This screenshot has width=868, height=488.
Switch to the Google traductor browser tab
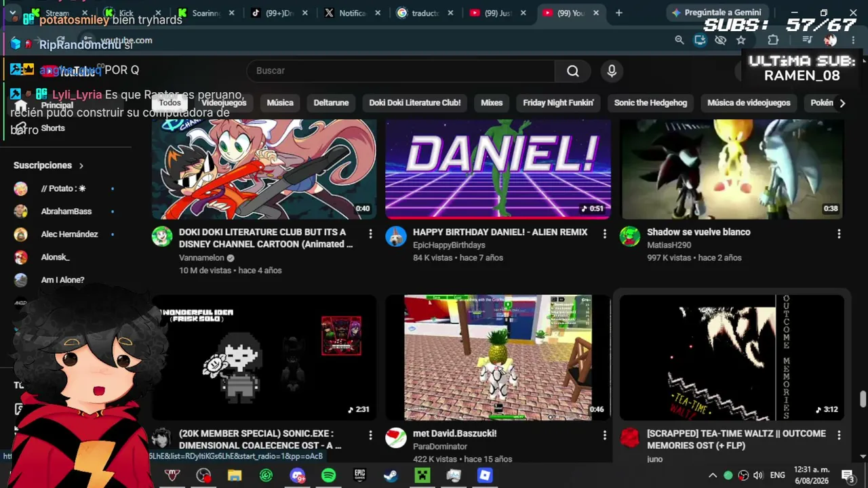pyautogui.click(x=425, y=13)
